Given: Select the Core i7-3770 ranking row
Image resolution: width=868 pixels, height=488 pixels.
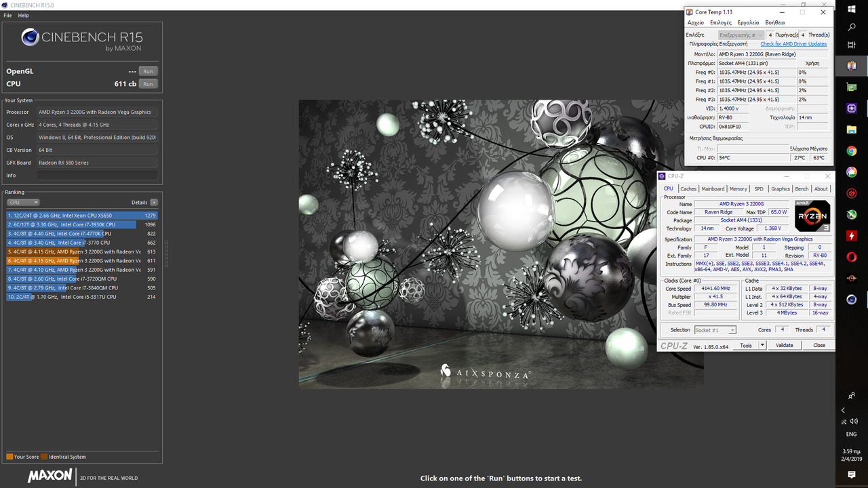Looking at the screenshot, I should (x=82, y=243).
